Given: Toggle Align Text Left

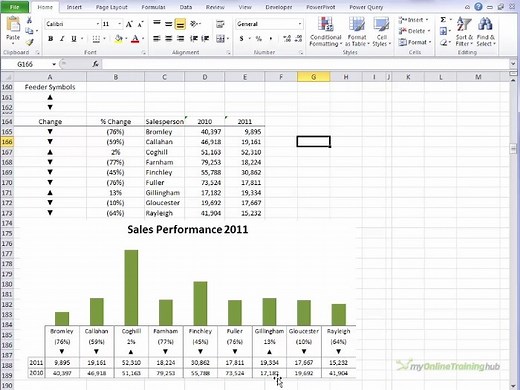Looking at the screenshot, I should coord(157,39).
